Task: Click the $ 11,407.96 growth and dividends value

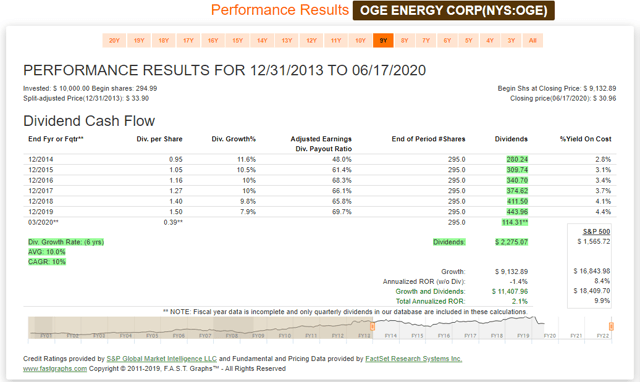Action: [510, 291]
